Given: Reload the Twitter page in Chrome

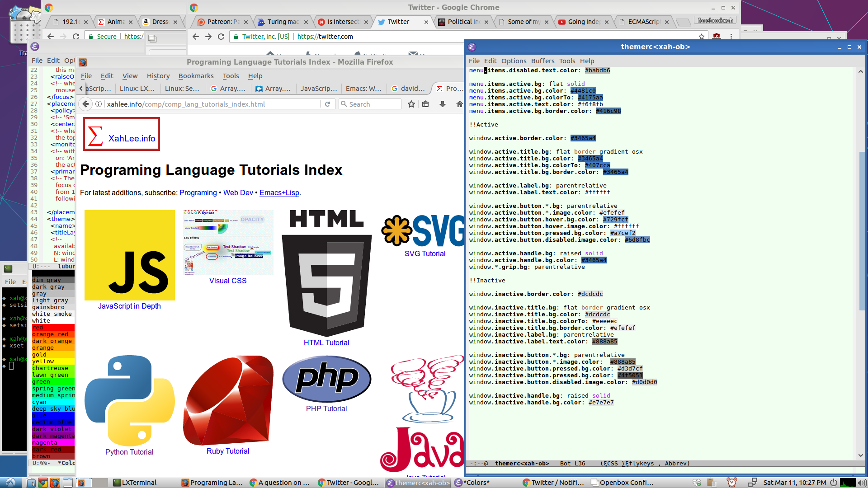Looking at the screenshot, I should [221, 37].
